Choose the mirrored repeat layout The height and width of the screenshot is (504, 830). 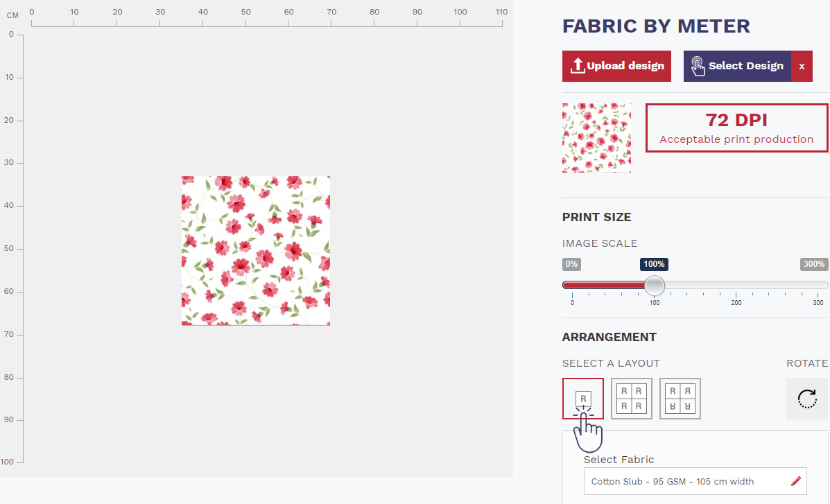point(680,399)
